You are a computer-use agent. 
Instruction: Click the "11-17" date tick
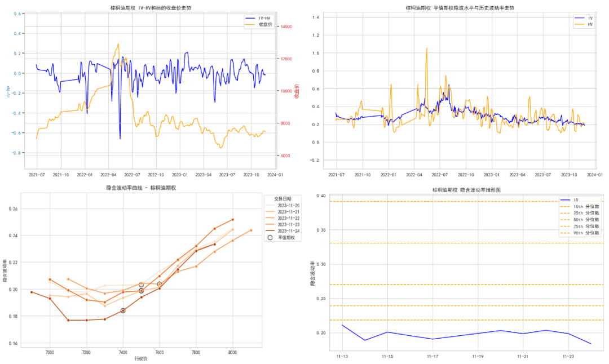[x=433, y=356]
